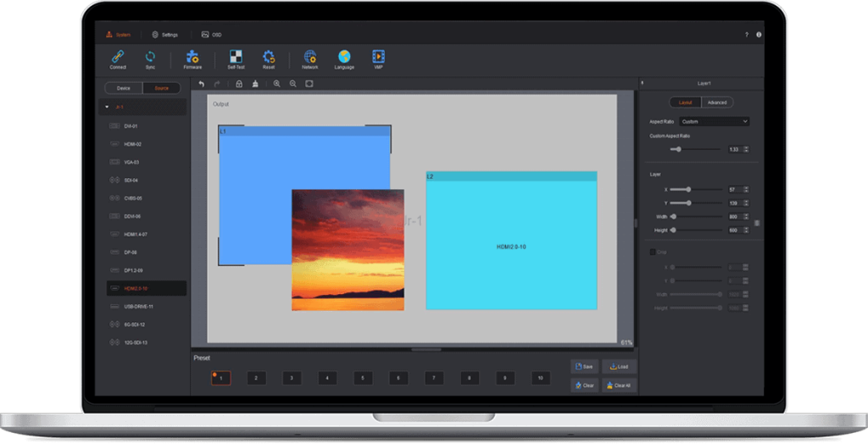
Task: Click the Connect icon in the toolbar
Action: click(x=118, y=58)
